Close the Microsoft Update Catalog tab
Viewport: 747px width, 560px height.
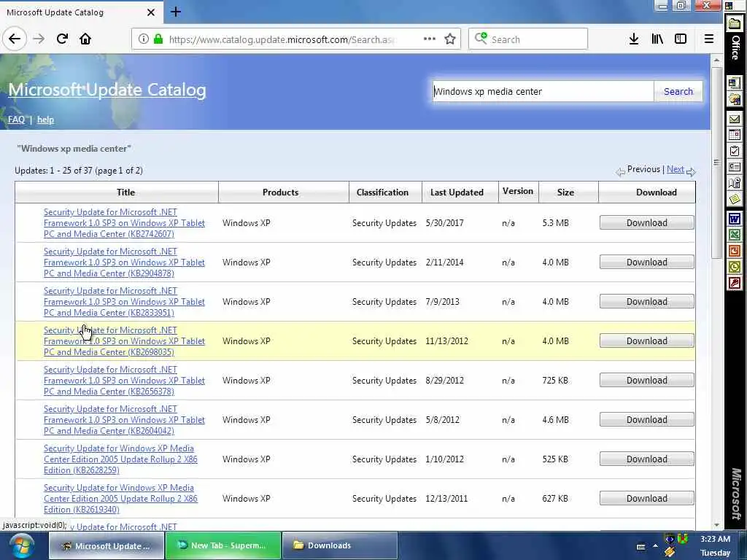coord(150,12)
